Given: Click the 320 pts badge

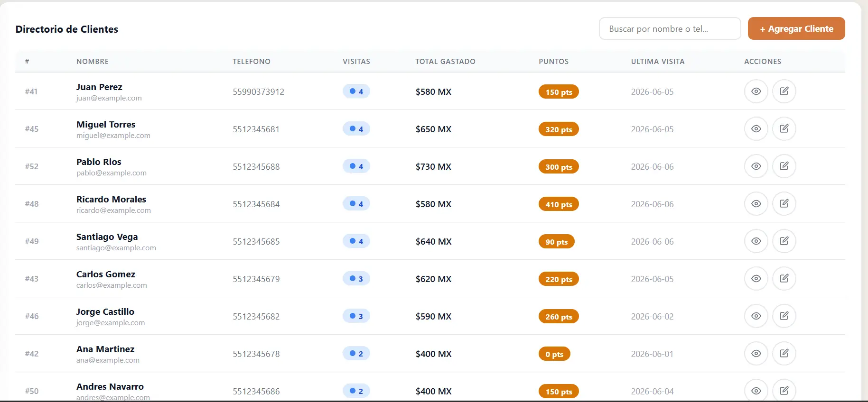Looking at the screenshot, I should pos(559,129).
